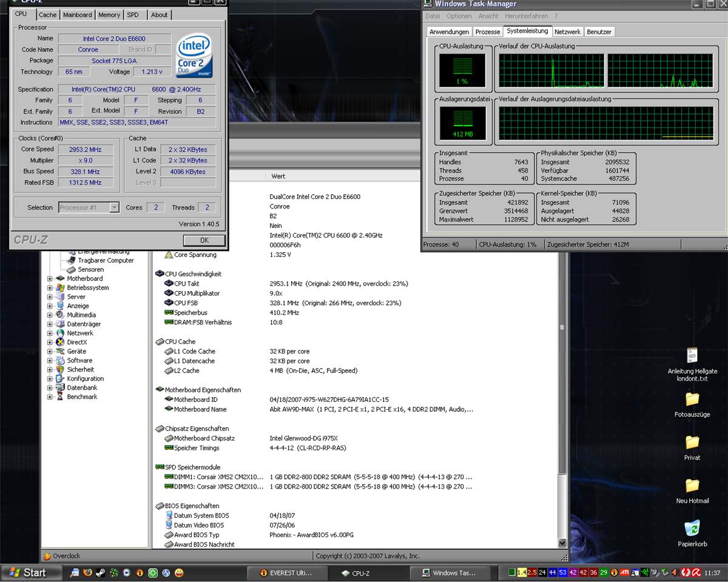Select the Neu Hotmail folder on desktop
The image size is (728, 582).
click(x=692, y=486)
